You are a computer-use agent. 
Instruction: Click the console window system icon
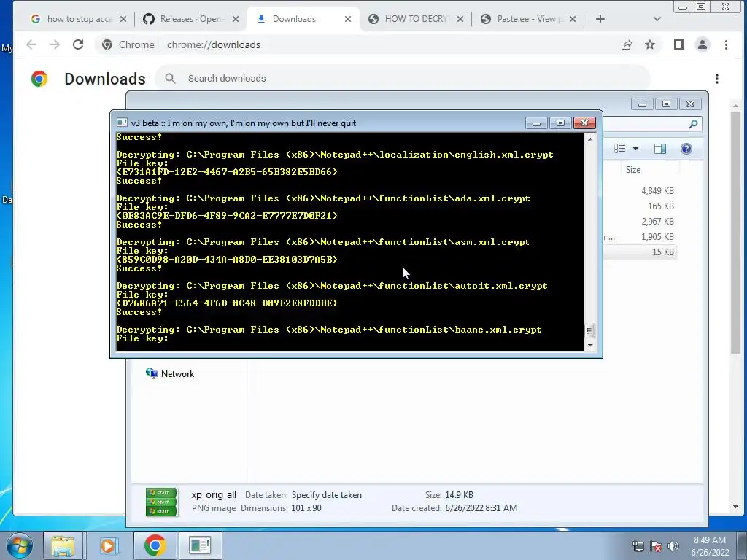point(122,122)
